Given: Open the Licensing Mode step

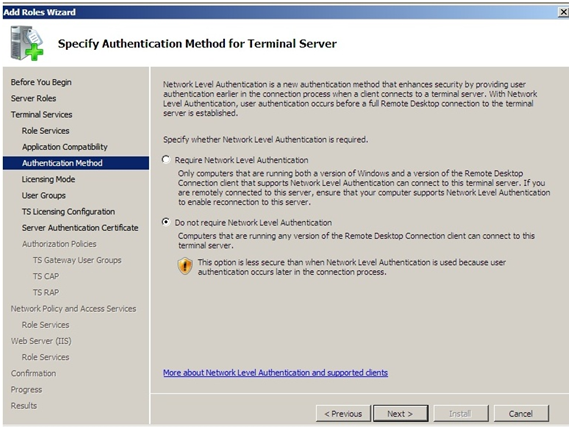Looking at the screenshot, I should (48, 179).
